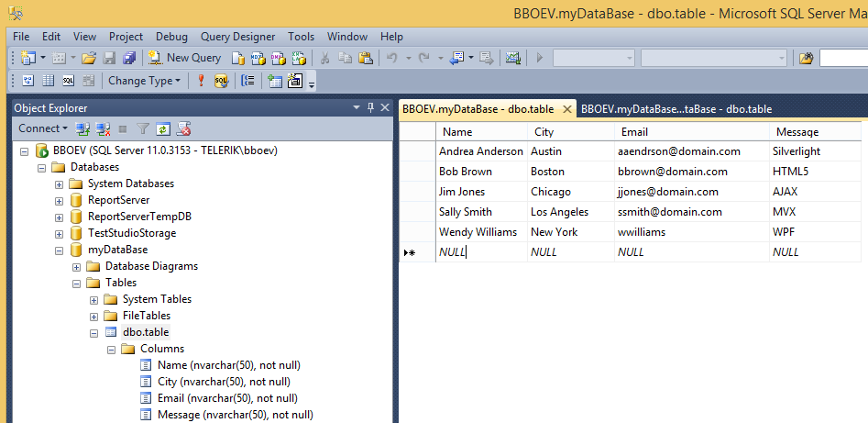Open the Edit menu
The height and width of the screenshot is (423, 868).
point(51,37)
